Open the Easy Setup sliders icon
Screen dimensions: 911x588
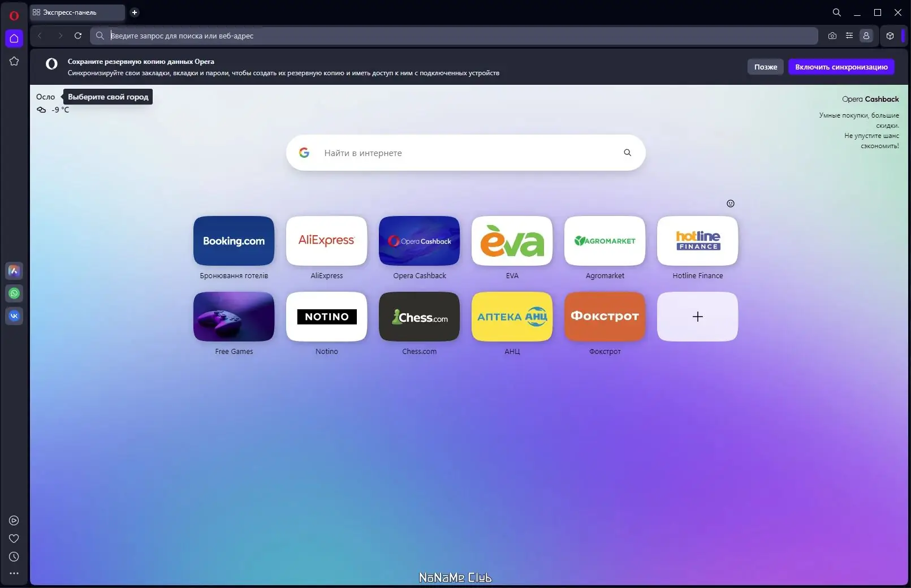click(849, 36)
